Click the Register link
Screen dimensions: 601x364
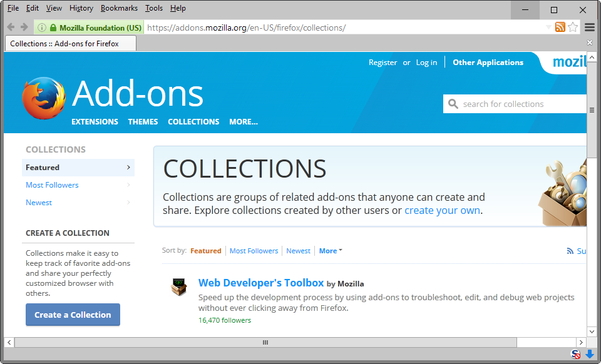tap(383, 63)
